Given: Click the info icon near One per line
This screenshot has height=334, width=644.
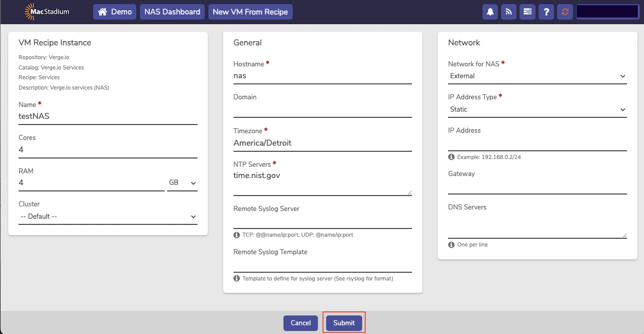Looking at the screenshot, I should pos(451,244).
